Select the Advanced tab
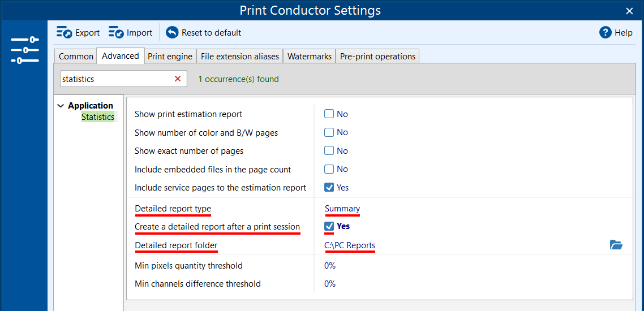Viewport: 644px width, 311px height. pos(121,56)
